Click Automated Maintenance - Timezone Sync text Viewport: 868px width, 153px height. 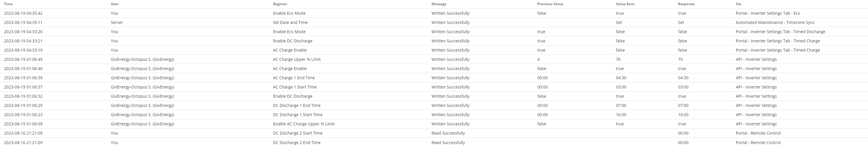(x=775, y=23)
